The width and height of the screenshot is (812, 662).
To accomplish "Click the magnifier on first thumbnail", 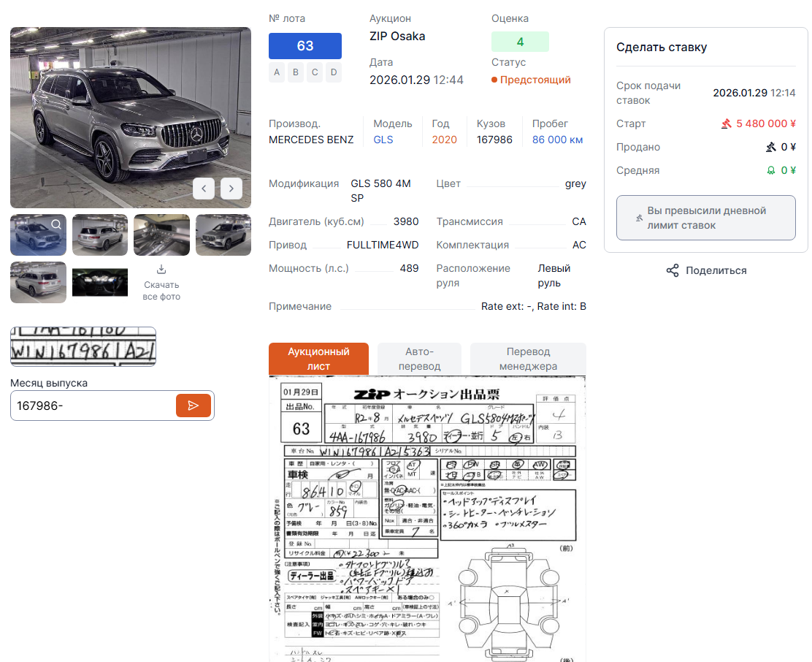I will click(56, 224).
